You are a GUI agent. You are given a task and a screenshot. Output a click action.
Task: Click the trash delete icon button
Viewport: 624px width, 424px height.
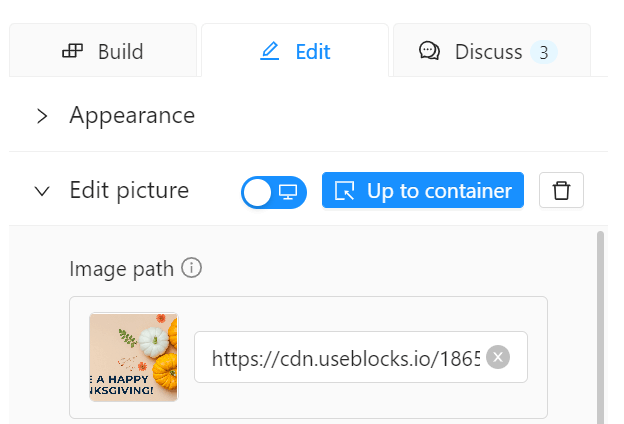click(x=561, y=190)
